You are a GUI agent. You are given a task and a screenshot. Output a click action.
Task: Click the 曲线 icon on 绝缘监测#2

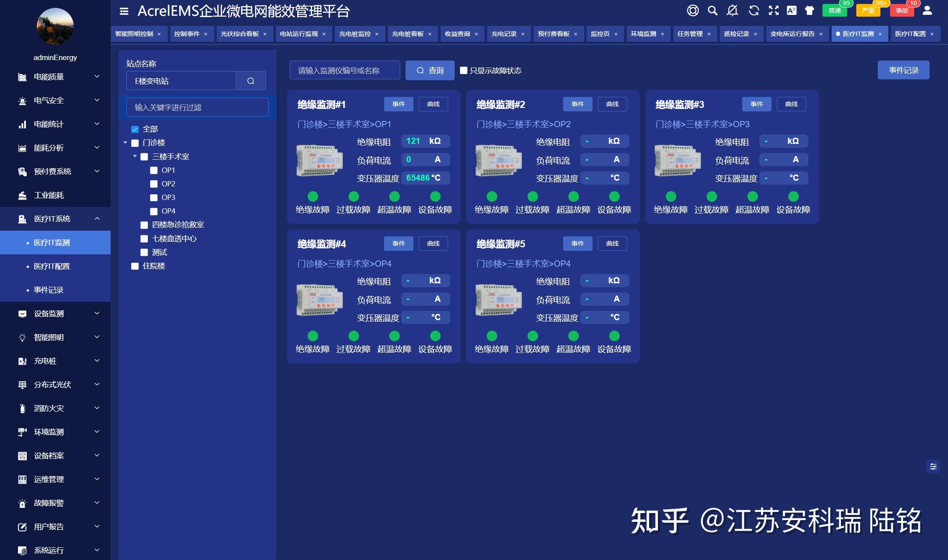(612, 104)
